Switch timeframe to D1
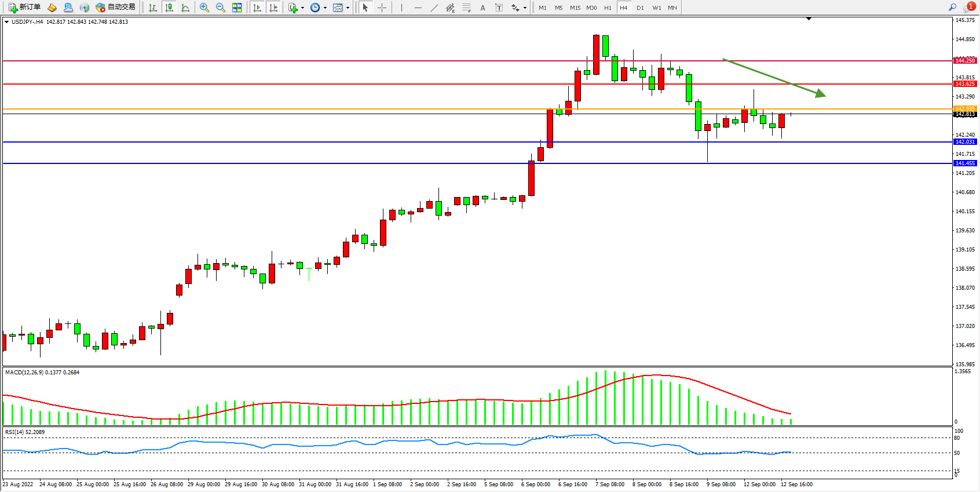 point(640,8)
